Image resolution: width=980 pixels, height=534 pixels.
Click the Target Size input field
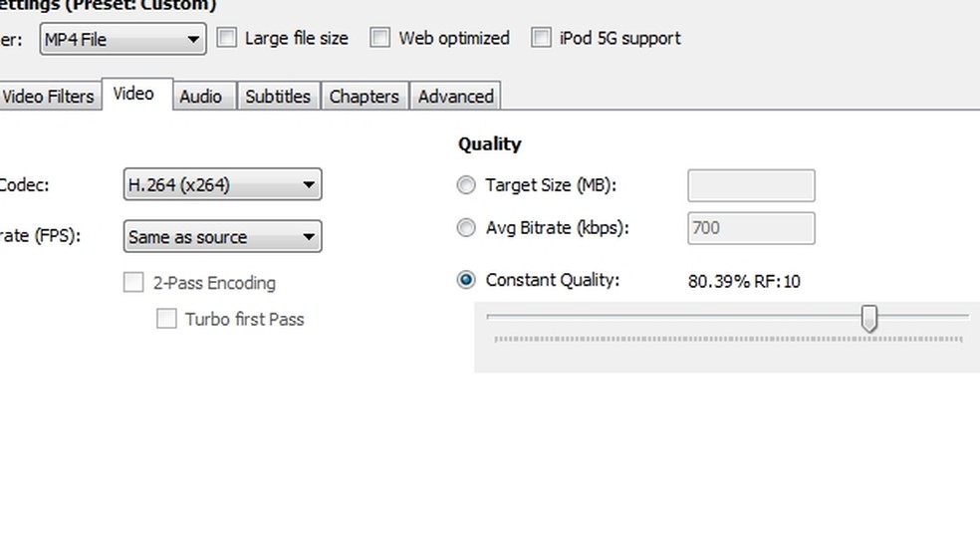[751, 185]
